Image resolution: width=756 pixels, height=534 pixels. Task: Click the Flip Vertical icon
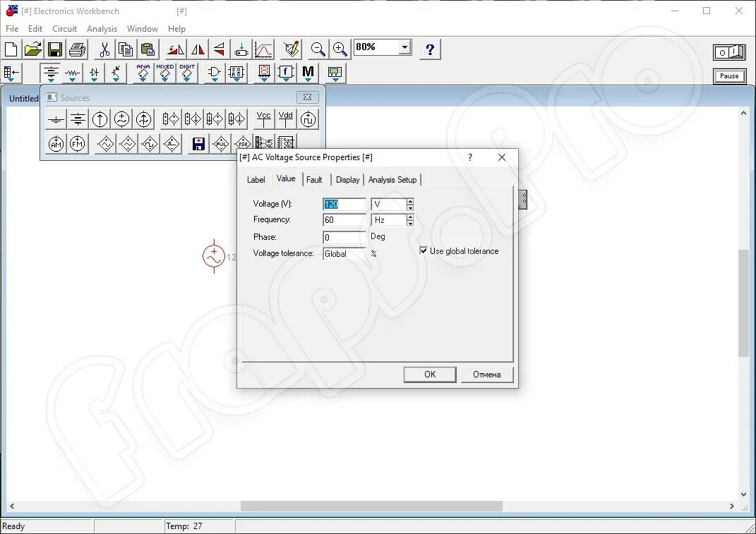pyautogui.click(x=219, y=49)
